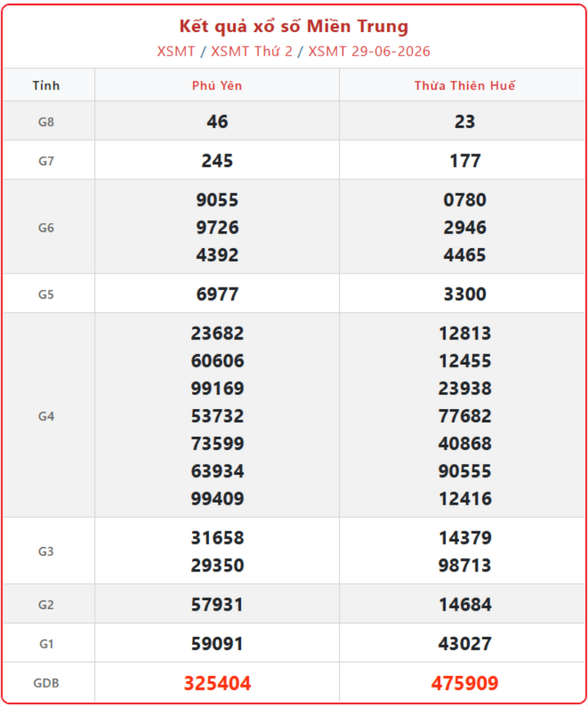Viewport: 588px width, 707px height.
Task: Click the G4 number 60606
Action: [x=217, y=361]
